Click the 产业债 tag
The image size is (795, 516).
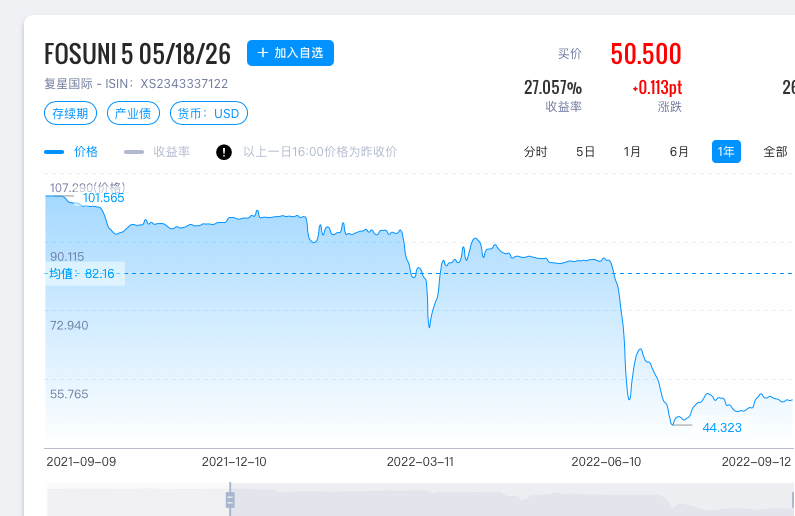pyautogui.click(x=132, y=113)
